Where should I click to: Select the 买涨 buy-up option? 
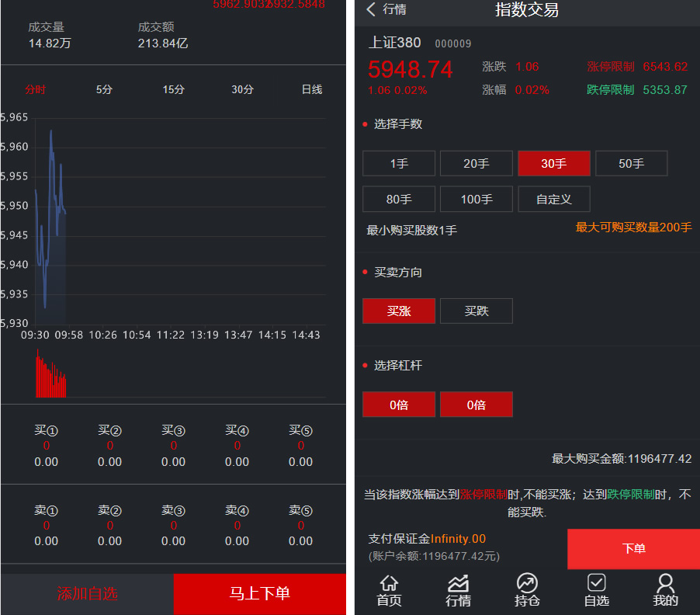(398, 311)
